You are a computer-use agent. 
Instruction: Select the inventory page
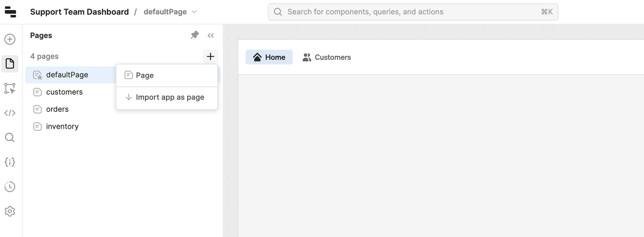coord(62,127)
